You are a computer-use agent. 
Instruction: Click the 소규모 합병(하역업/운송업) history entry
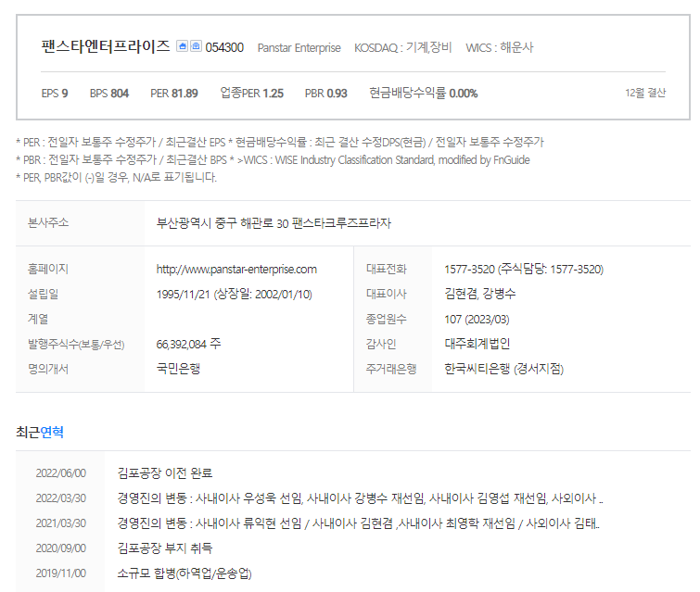tap(185, 573)
